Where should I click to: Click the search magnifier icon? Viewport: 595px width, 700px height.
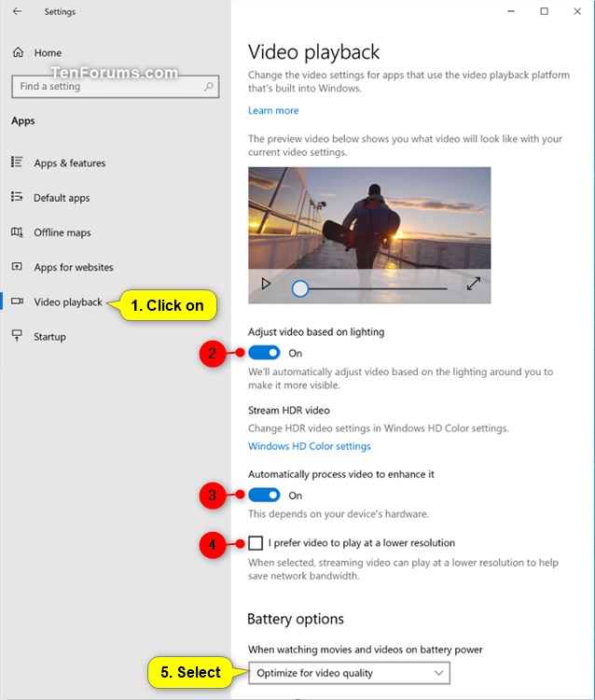(209, 86)
